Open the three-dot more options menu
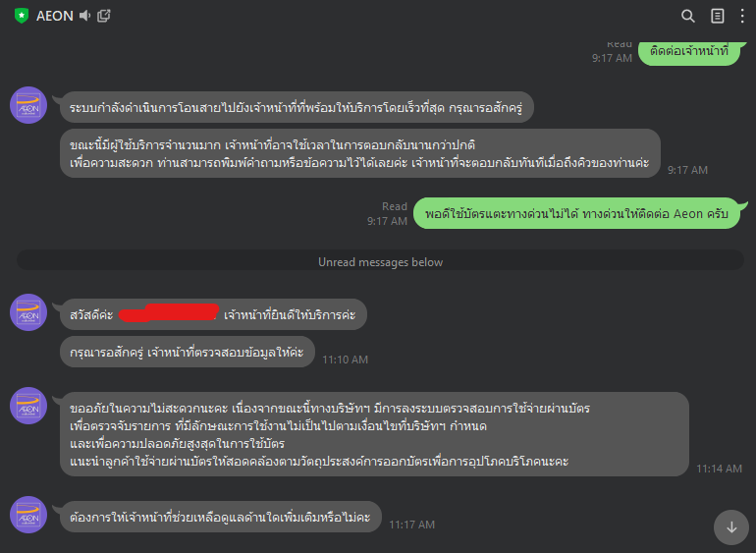This screenshot has height=553, width=756. [742, 16]
